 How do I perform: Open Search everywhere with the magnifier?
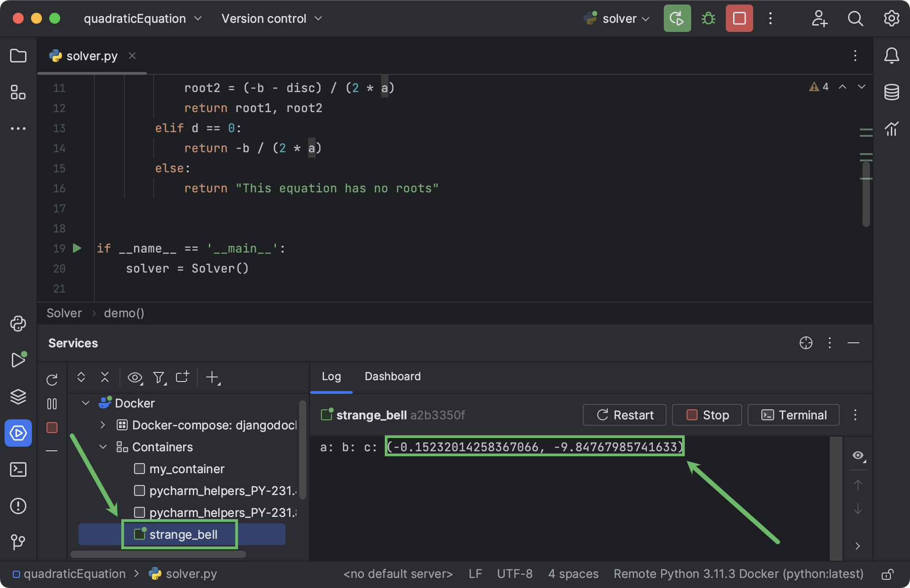[x=856, y=18]
